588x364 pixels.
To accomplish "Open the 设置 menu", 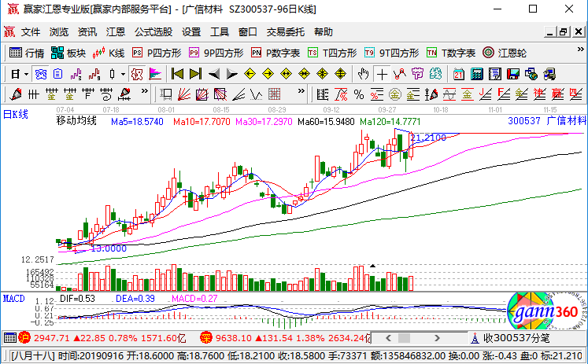I will click(x=191, y=32).
